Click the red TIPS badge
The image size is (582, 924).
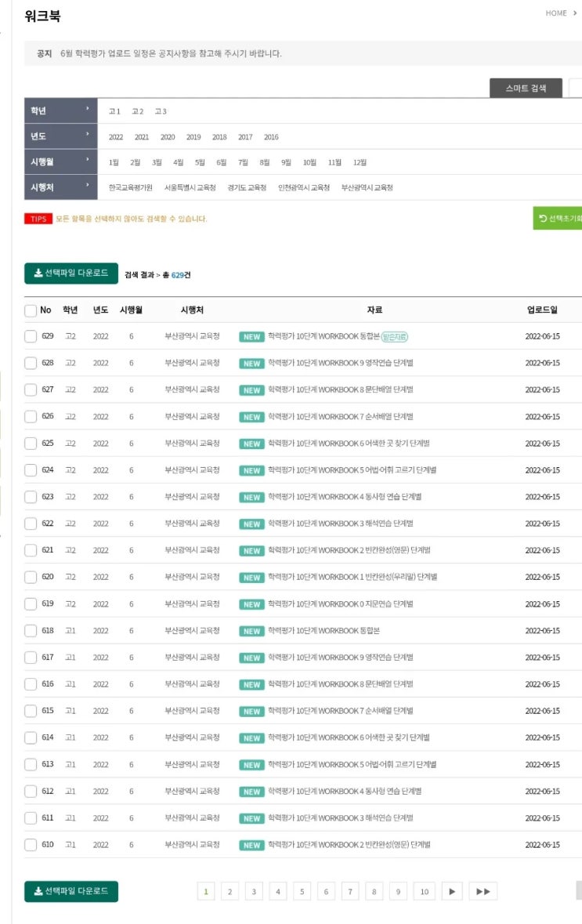(x=38, y=219)
